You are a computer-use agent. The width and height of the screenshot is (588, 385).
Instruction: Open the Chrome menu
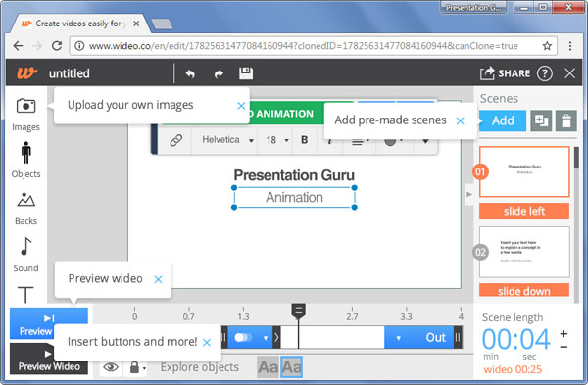pos(570,46)
